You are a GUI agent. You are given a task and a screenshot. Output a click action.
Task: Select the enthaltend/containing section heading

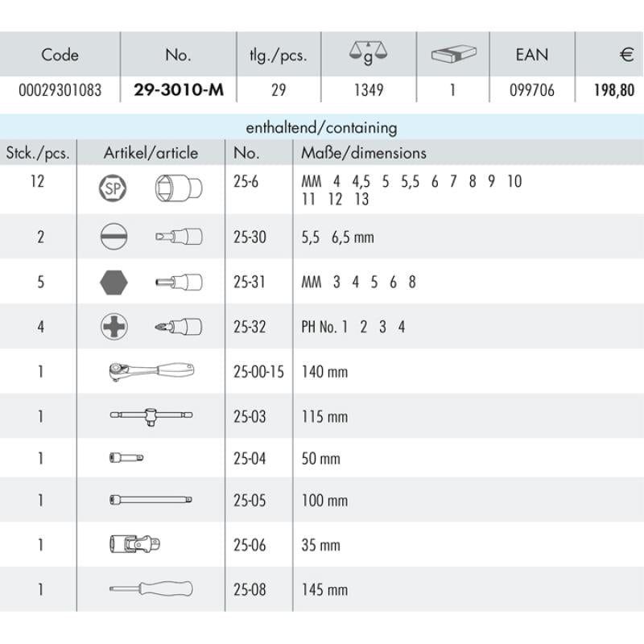(x=320, y=127)
